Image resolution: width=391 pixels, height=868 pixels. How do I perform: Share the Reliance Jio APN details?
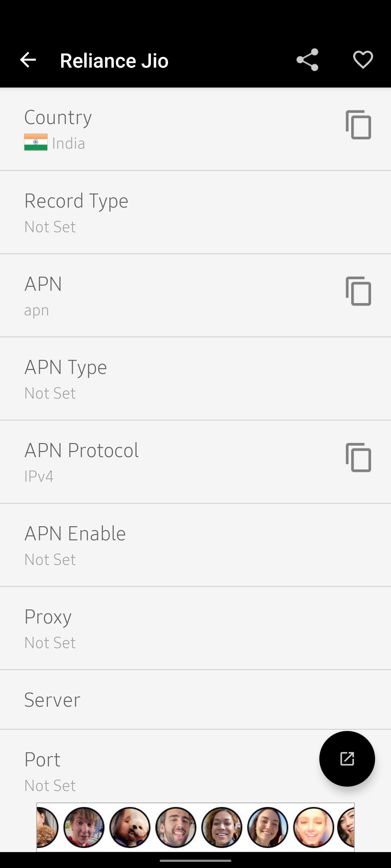point(307,60)
